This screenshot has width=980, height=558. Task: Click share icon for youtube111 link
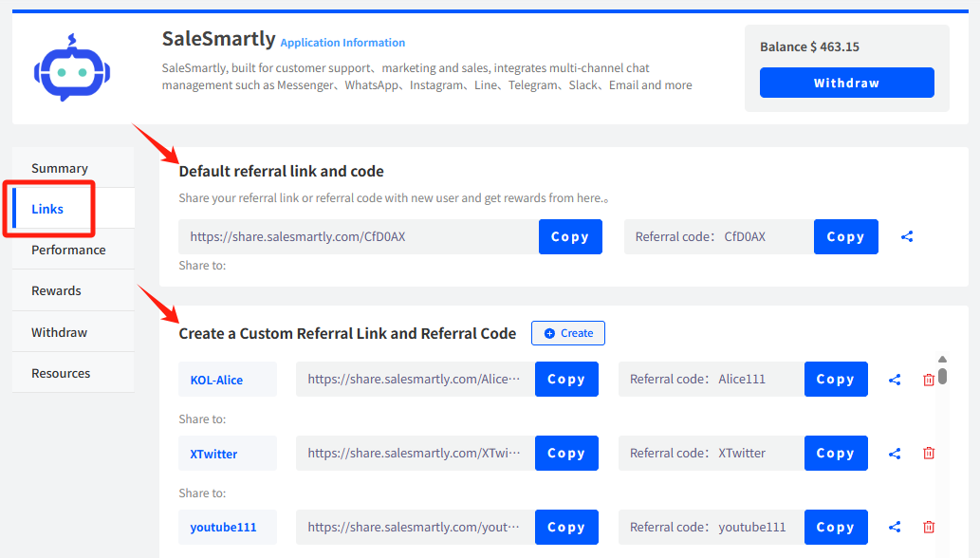point(895,528)
